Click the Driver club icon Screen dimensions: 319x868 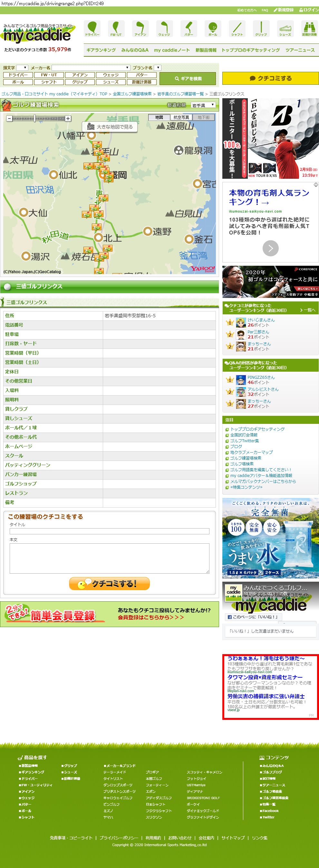point(92,28)
